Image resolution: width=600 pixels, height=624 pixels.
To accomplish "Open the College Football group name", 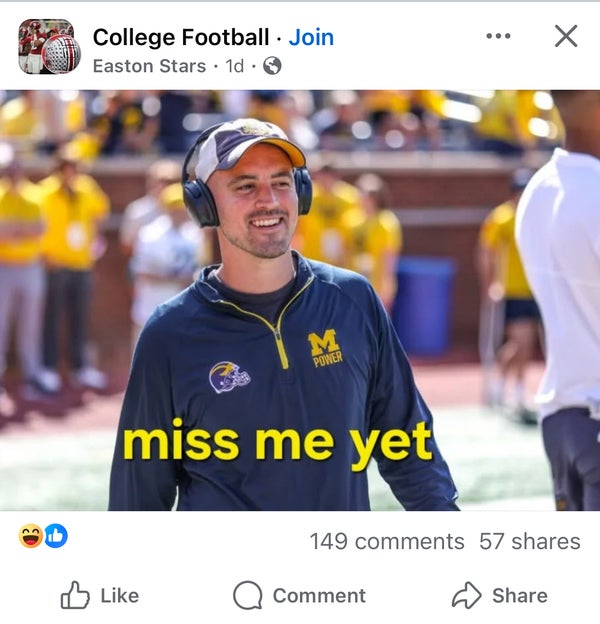I will pos(180,38).
